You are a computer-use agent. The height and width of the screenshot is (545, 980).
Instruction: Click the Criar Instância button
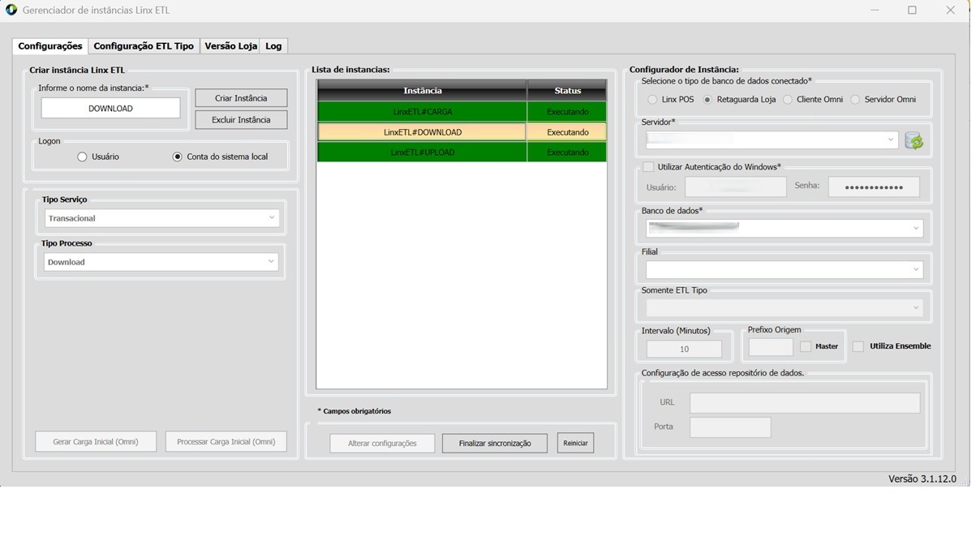(241, 98)
